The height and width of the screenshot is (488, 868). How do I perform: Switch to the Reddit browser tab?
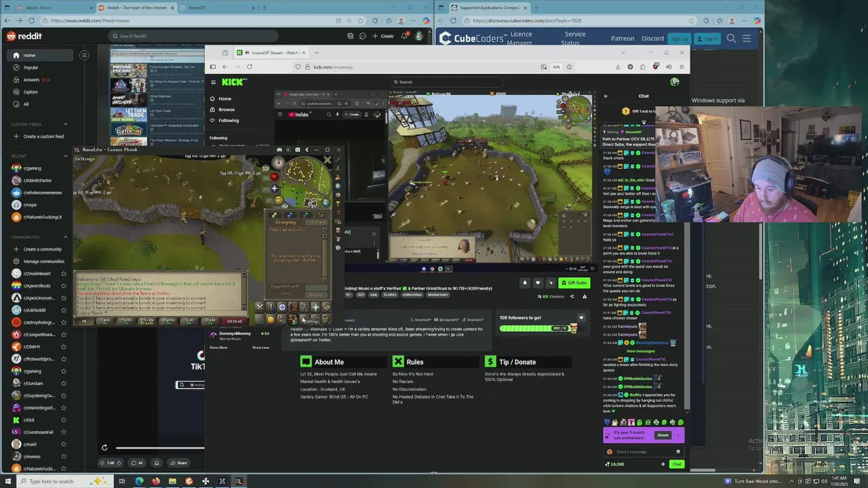(136, 7)
